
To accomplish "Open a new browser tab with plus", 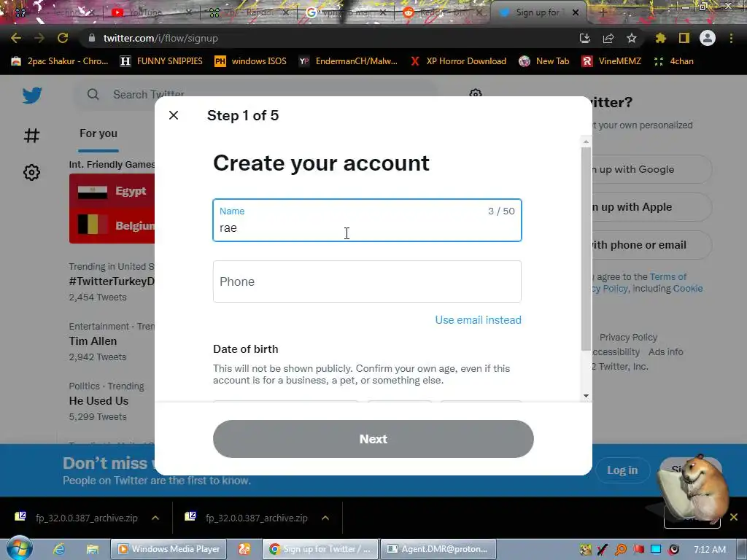I will tap(603, 12).
